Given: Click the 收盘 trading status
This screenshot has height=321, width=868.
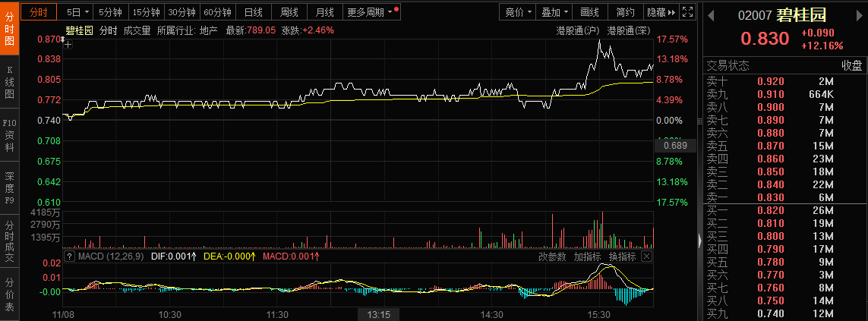Looking at the screenshot, I should 852,66.
